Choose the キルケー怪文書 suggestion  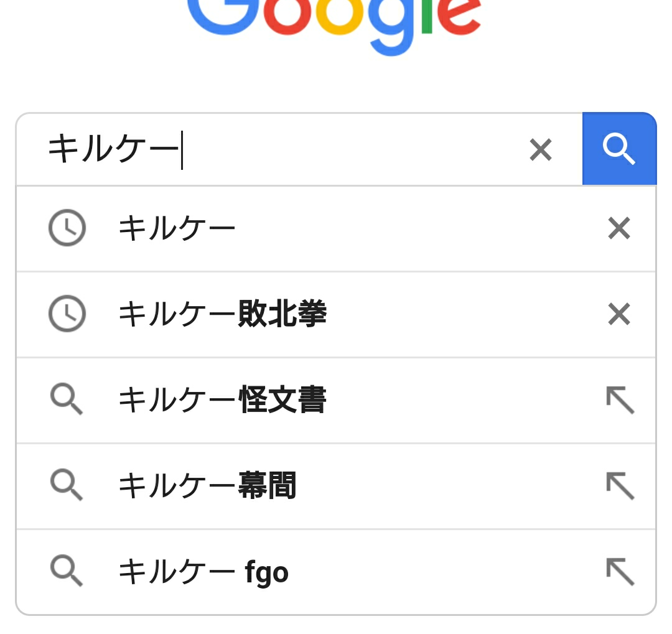222,401
